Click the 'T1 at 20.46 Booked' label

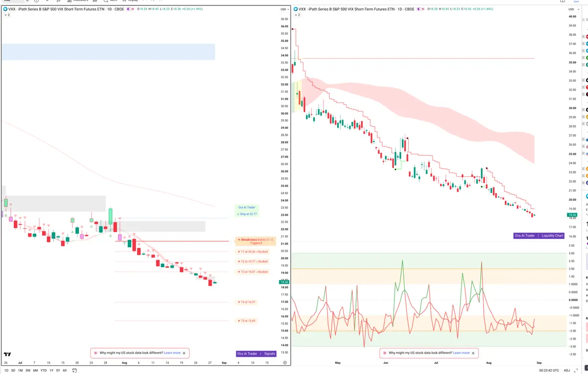pos(252,252)
